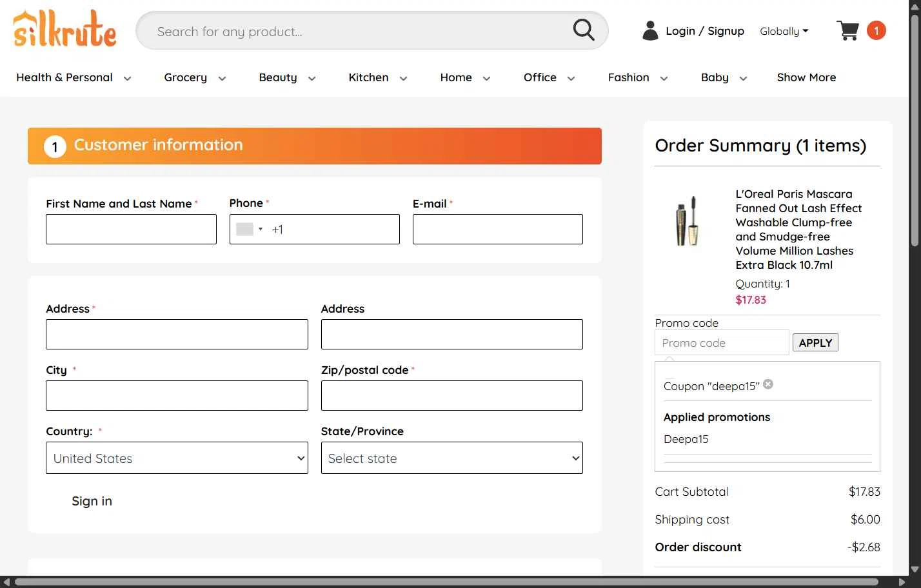Focus the E-mail field

(497, 229)
